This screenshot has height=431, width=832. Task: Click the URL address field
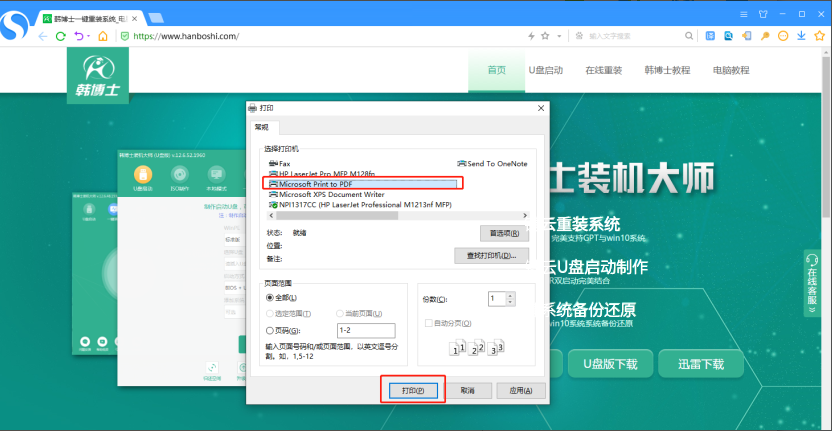tap(318, 36)
